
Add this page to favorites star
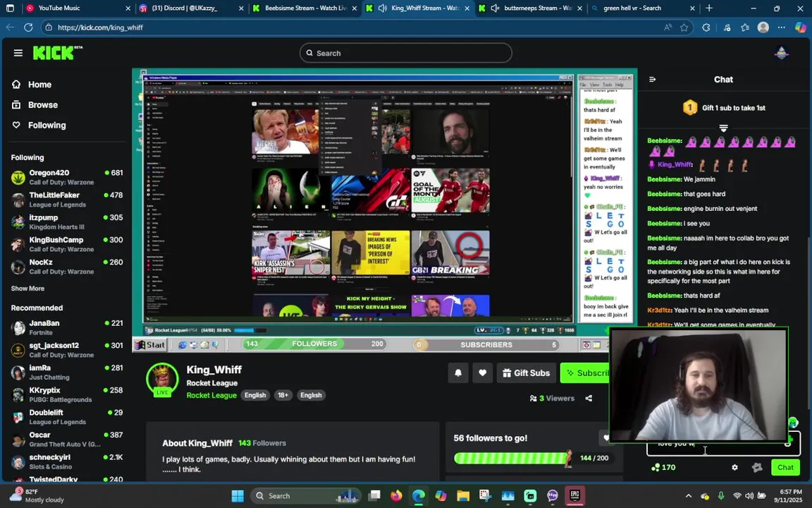[x=684, y=28]
